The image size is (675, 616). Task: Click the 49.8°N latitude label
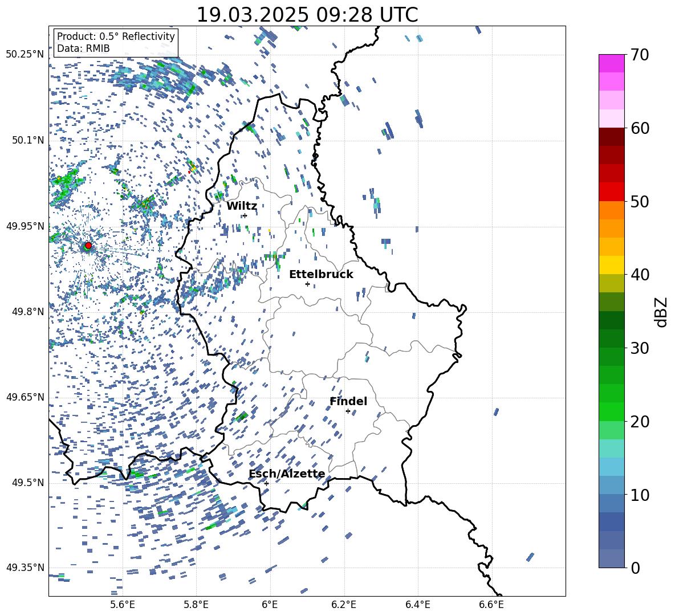tap(27, 312)
